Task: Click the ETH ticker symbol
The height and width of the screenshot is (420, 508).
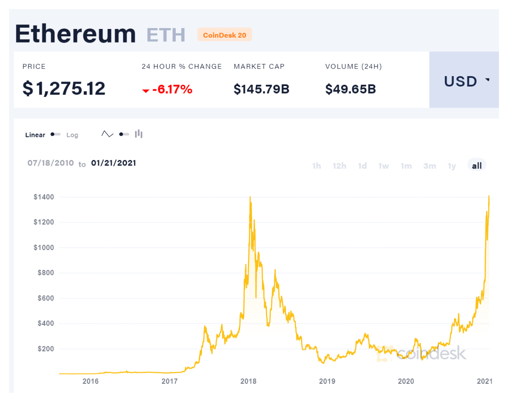Action: (x=166, y=34)
